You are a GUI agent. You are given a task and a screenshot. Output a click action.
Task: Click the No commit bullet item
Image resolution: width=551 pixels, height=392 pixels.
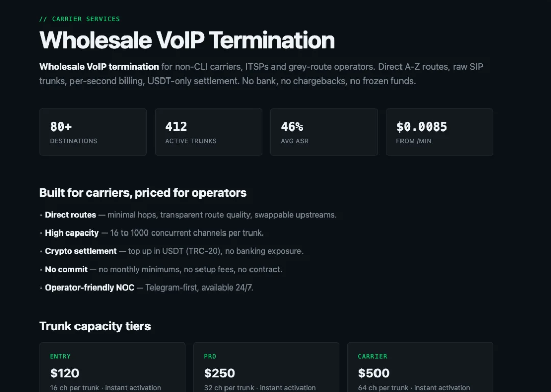point(161,270)
